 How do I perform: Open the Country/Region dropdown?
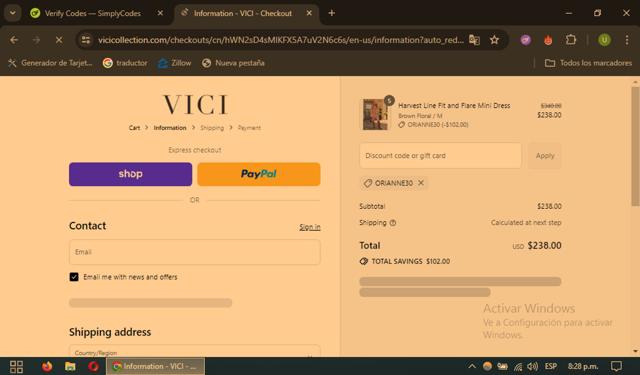click(x=195, y=351)
